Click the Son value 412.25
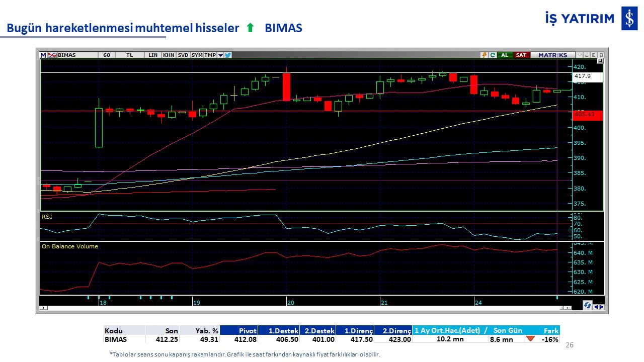 point(167,339)
